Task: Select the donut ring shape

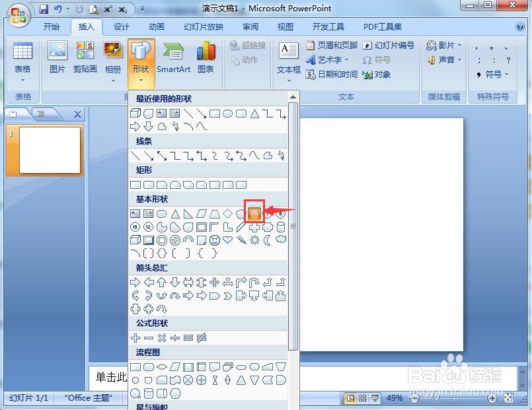Action: point(161,240)
